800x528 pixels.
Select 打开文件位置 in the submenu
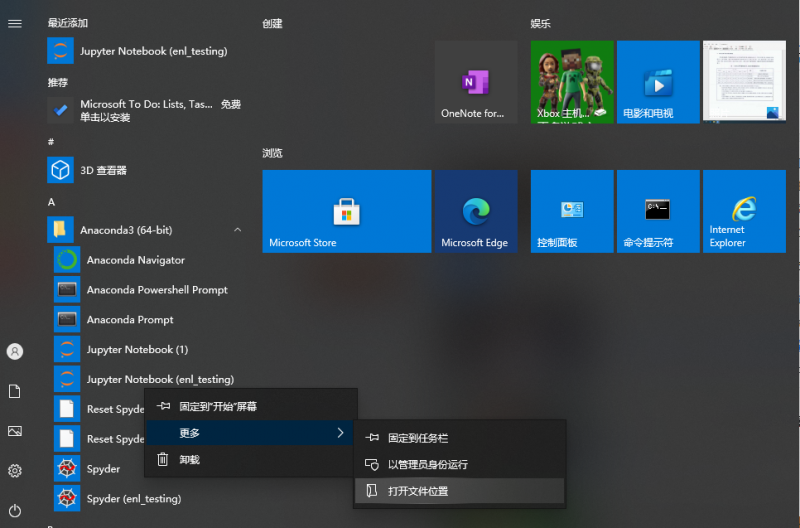(x=418, y=491)
